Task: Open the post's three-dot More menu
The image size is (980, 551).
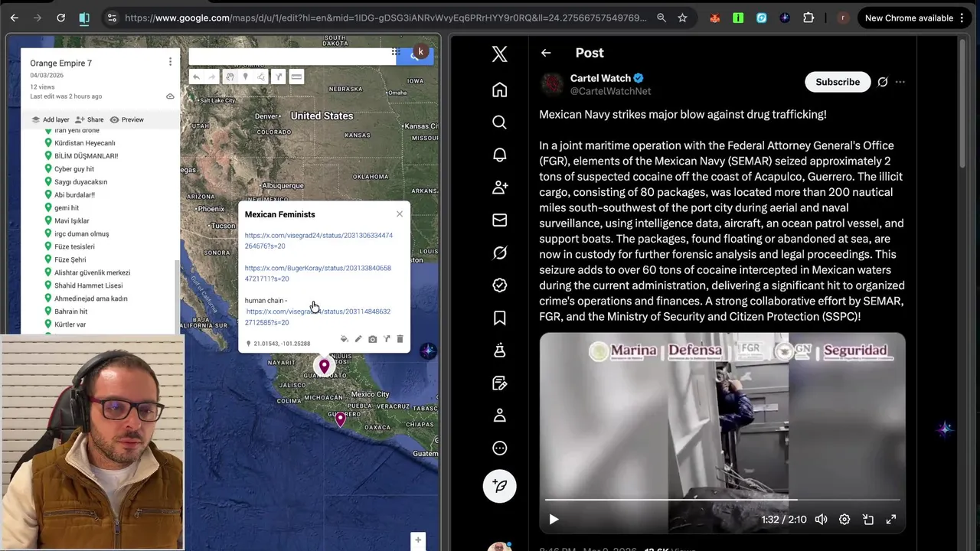Action: 900,82
